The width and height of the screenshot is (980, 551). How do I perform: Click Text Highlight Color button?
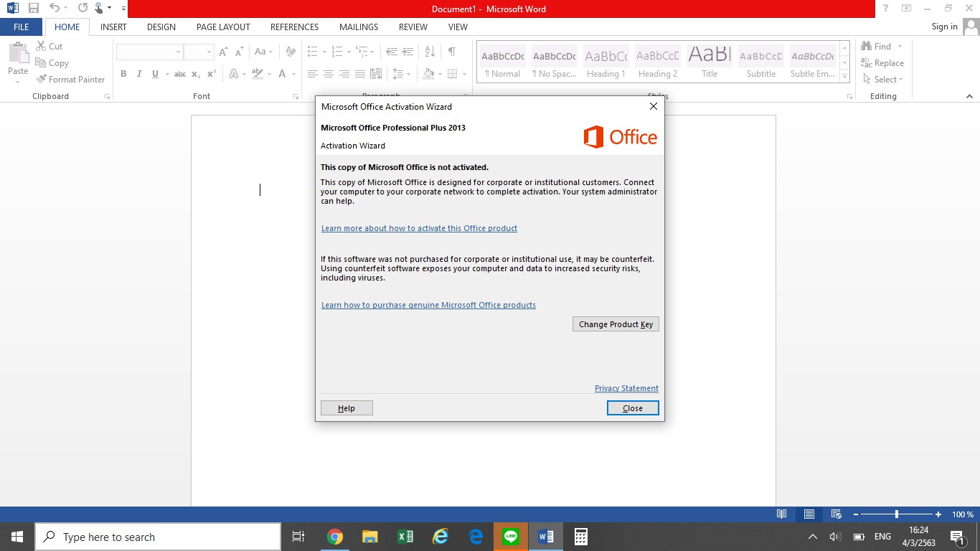[257, 74]
